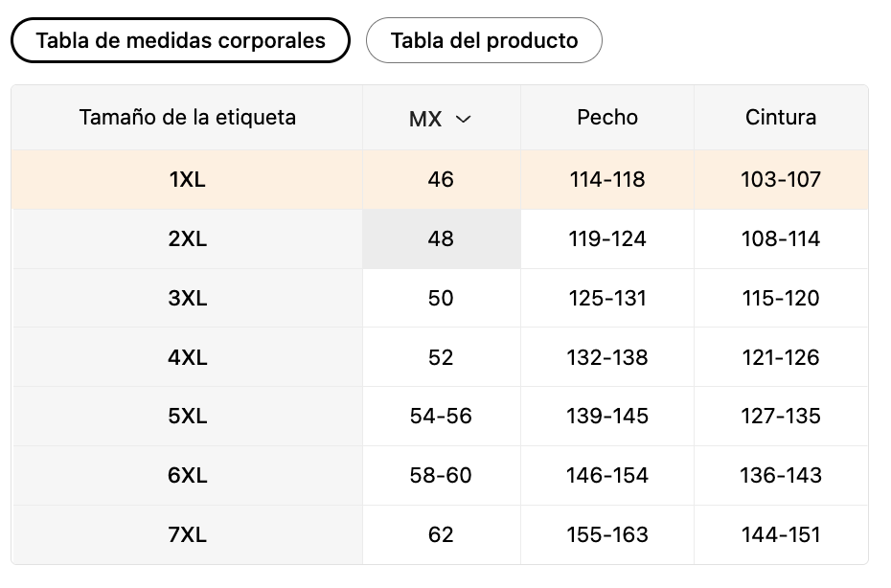Switch to Tabla de medidas corporales tab

pos(180,40)
